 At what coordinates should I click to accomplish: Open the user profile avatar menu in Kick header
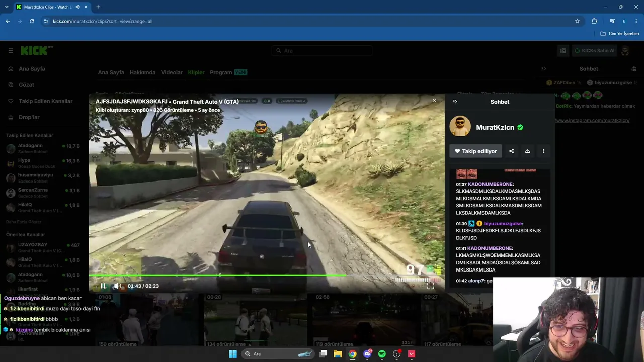pos(625,51)
